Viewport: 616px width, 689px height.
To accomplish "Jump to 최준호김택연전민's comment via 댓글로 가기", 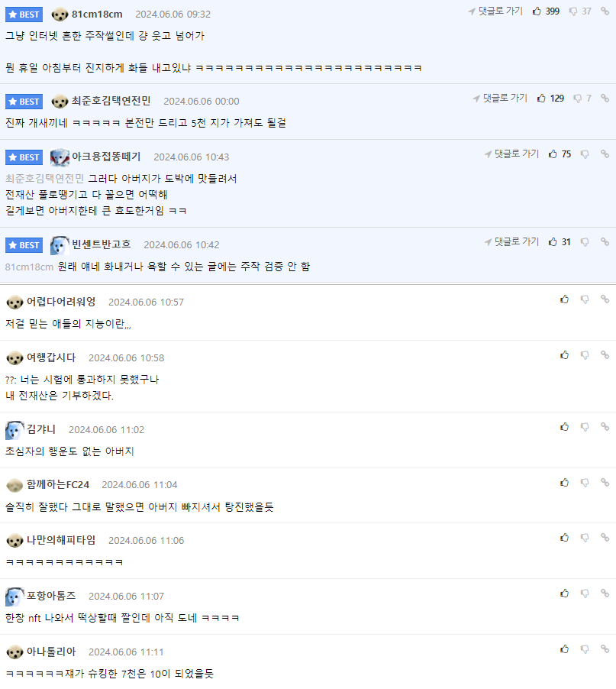I will pyautogui.click(x=500, y=98).
